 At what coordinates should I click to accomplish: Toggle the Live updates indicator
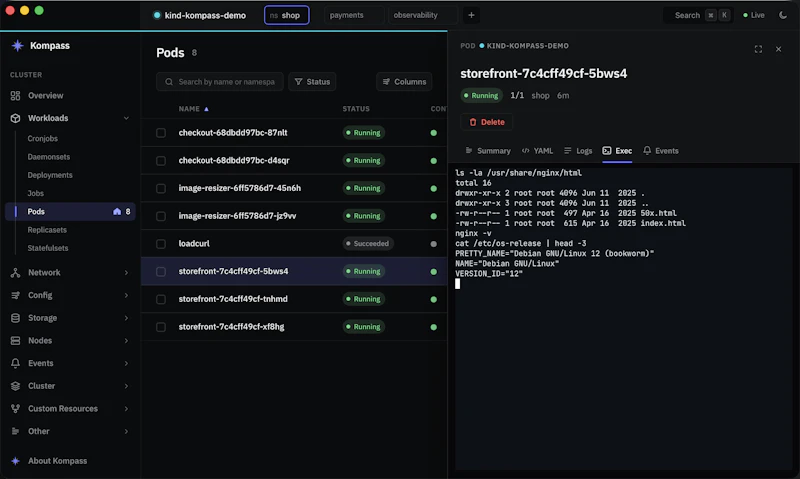754,15
